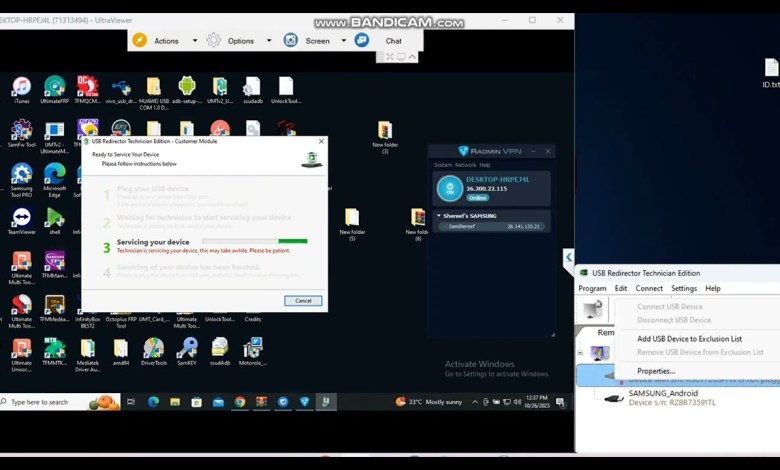
Task: Open the Connect menu in USB Redirector Technician
Action: pos(649,288)
